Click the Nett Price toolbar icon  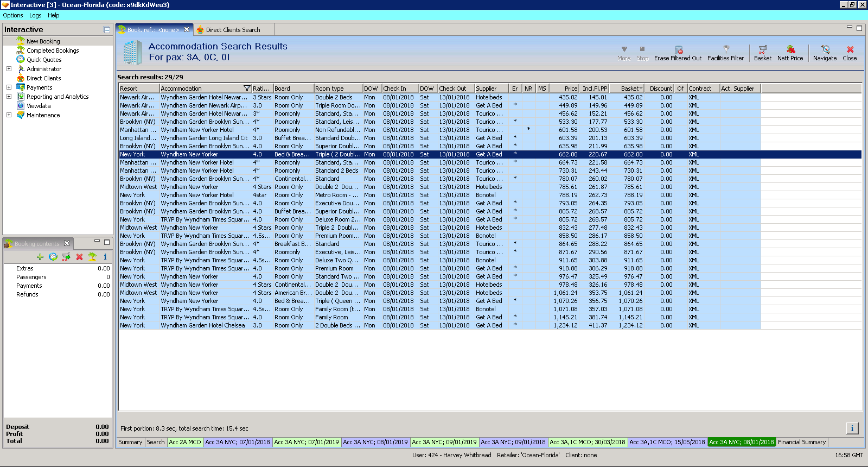790,49
